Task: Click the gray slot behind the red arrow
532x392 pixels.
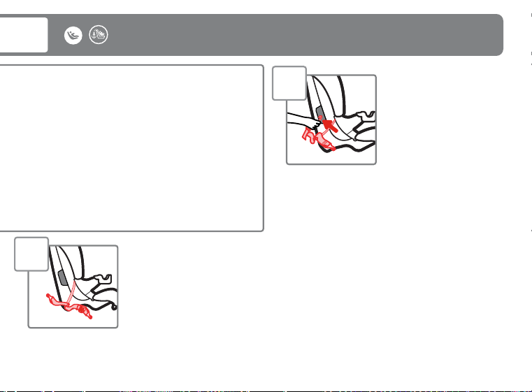Action: click(x=320, y=113)
